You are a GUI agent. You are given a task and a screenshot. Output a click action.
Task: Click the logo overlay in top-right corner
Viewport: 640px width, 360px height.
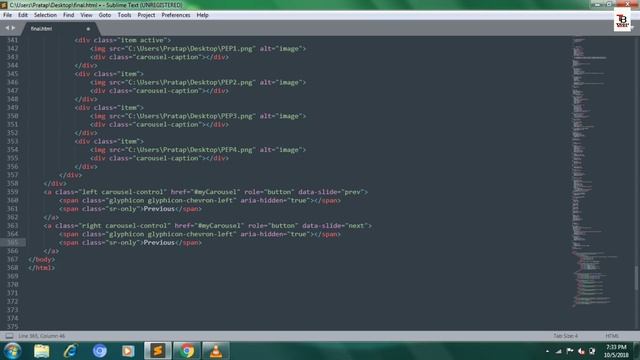(x=622, y=20)
